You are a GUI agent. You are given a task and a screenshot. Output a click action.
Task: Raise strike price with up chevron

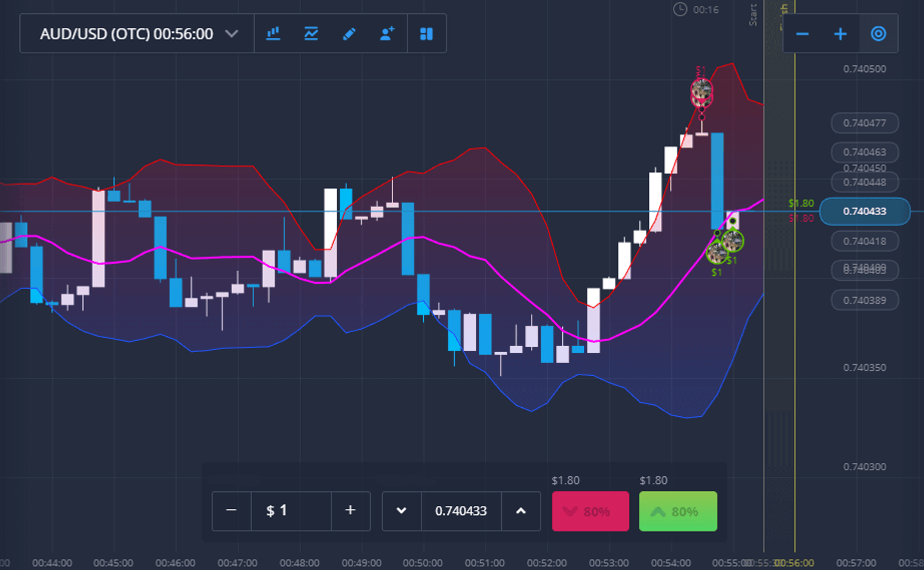coord(521,511)
